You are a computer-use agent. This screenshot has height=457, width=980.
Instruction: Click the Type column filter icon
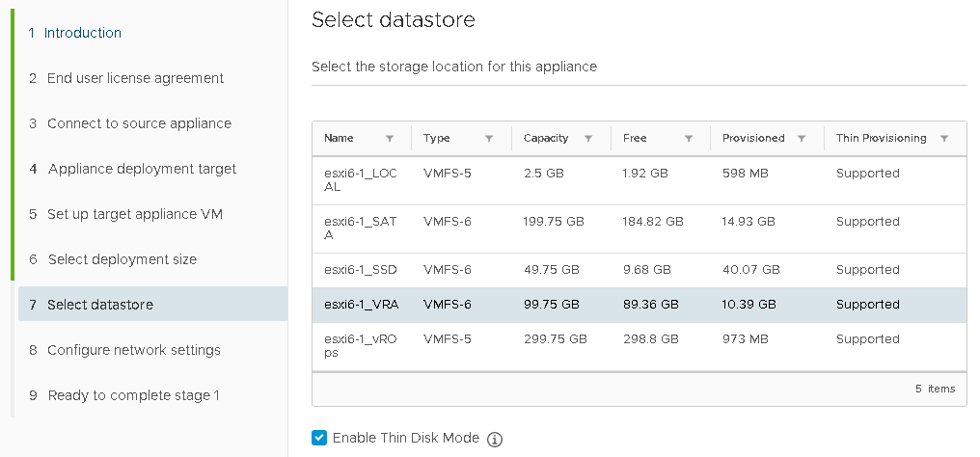489,139
